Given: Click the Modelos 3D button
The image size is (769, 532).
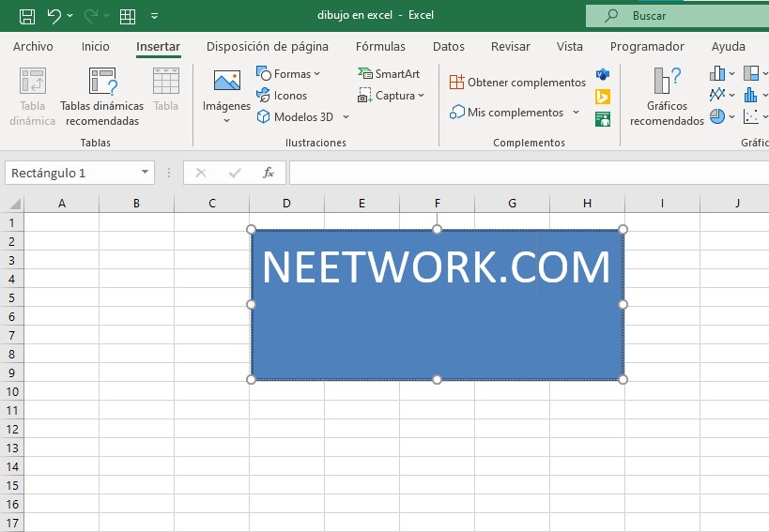Looking at the screenshot, I should tap(295, 117).
